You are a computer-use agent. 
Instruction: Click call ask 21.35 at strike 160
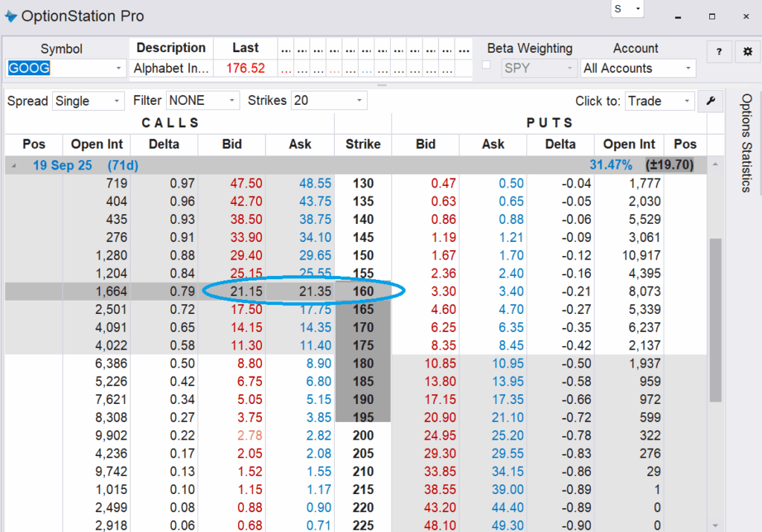(x=315, y=292)
